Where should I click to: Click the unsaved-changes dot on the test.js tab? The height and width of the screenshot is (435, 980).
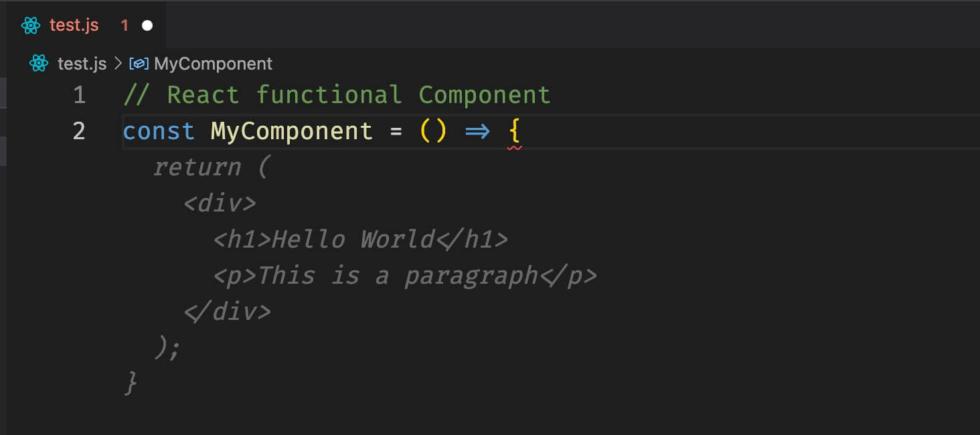click(x=147, y=25)
